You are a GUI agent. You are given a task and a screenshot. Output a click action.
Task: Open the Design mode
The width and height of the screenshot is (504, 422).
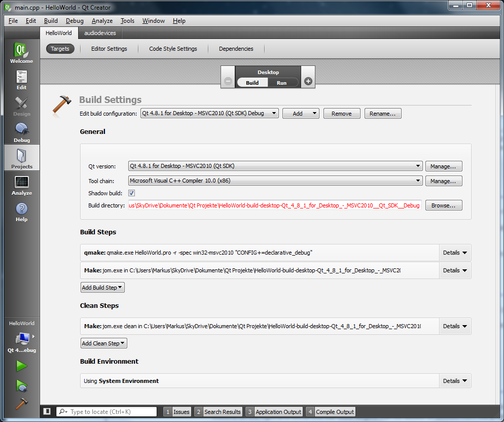pos(21,106)
